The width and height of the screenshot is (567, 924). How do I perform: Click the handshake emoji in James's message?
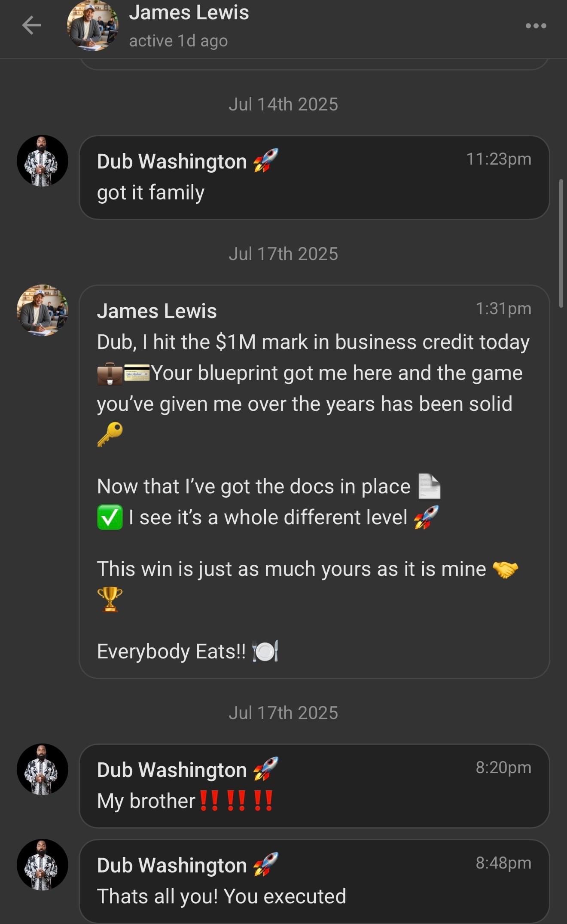click(505, 569)
